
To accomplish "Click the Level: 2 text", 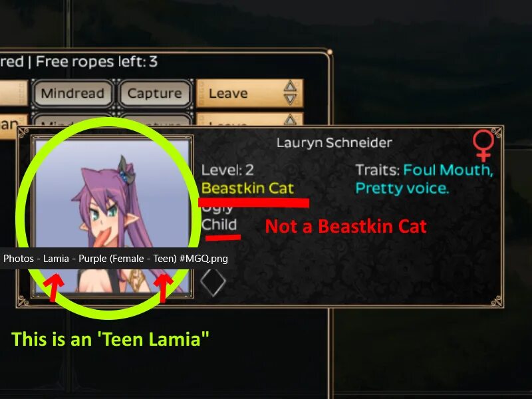I will coord(227,170).
